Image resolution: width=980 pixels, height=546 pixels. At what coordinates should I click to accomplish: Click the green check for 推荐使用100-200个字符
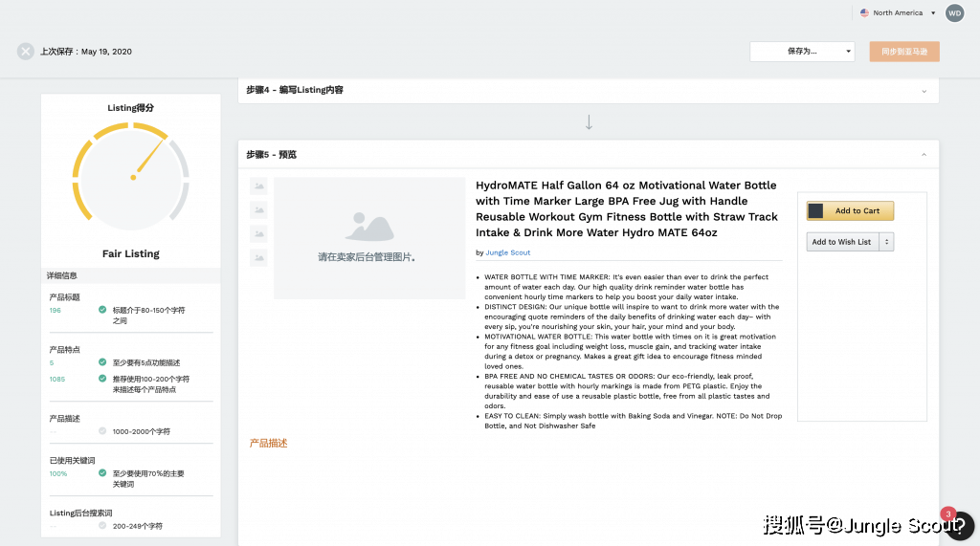102,379
